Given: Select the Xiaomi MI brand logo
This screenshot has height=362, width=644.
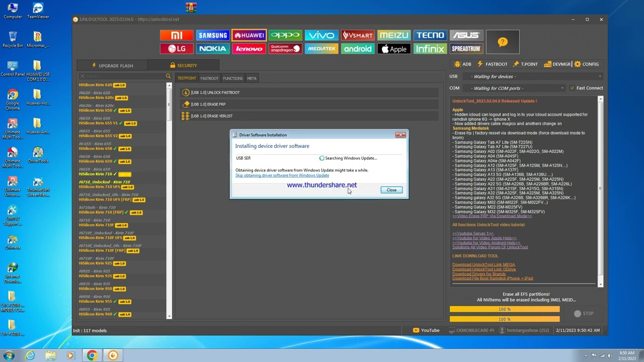Looking at the screenshot, I should 177,35.
